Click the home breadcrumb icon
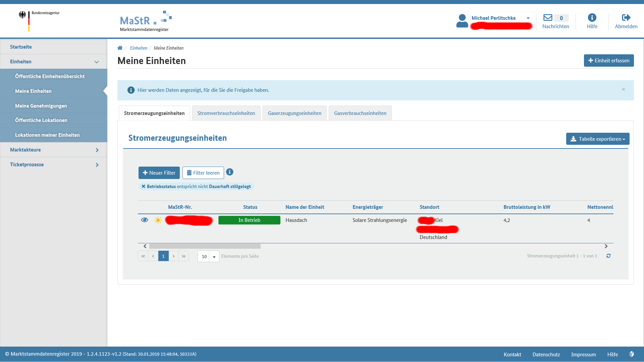The width and height of the screenshot is (644, 362). (x=120, y=48)
